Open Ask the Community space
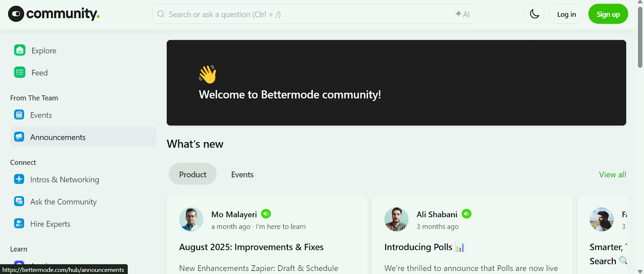The width and height of the screenshot is (644, 274). 83,201
